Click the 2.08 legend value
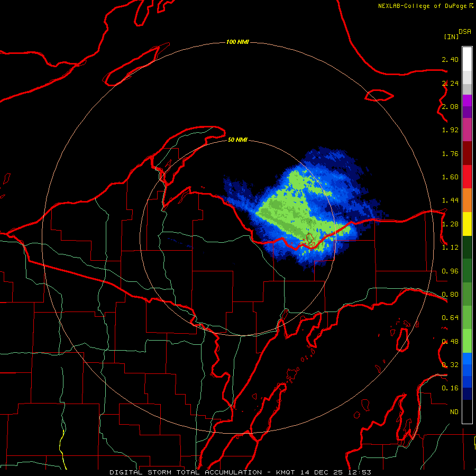This screenshot has width=476, height=476. point(450,106)
